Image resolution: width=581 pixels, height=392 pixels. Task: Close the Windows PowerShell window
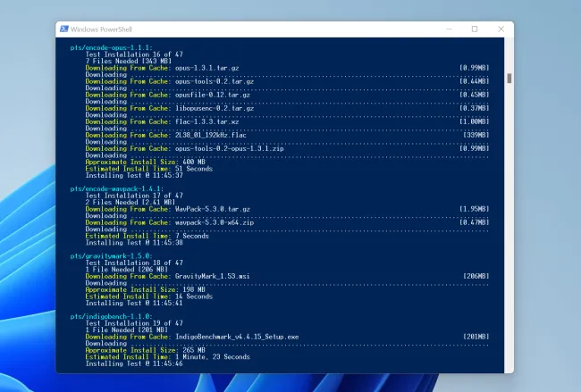pos(501,29)
